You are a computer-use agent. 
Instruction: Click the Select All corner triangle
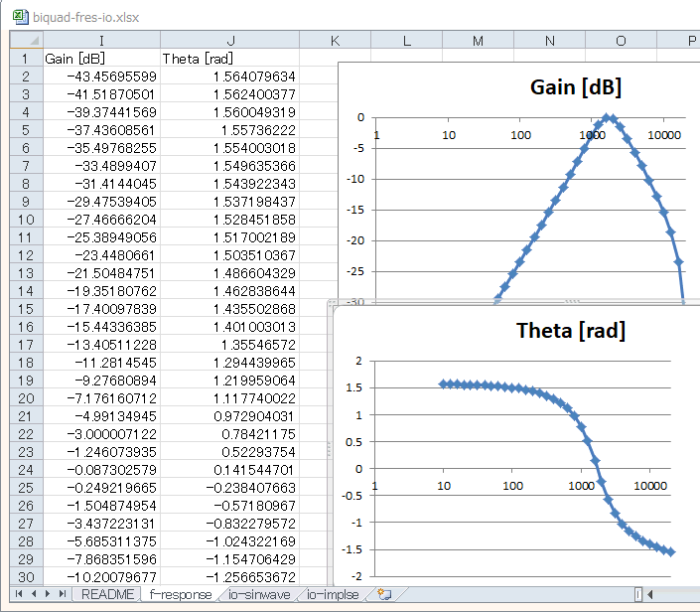[27, 40]
